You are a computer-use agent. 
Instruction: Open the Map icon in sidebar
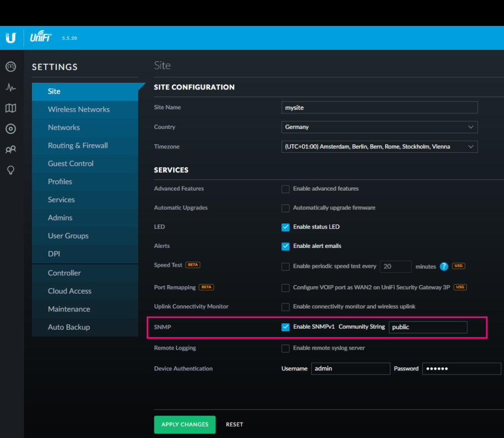coord(11,108)
